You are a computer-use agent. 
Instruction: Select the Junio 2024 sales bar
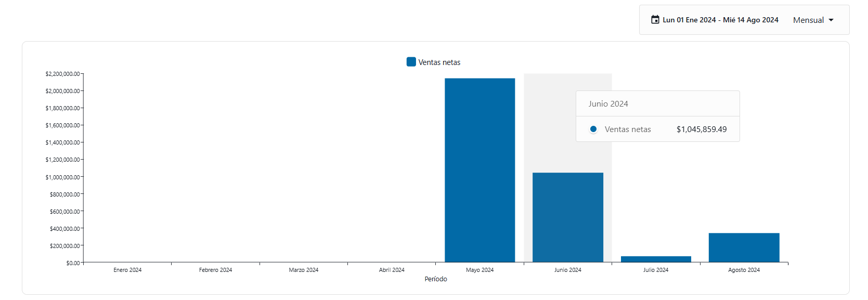pos(567,217)
